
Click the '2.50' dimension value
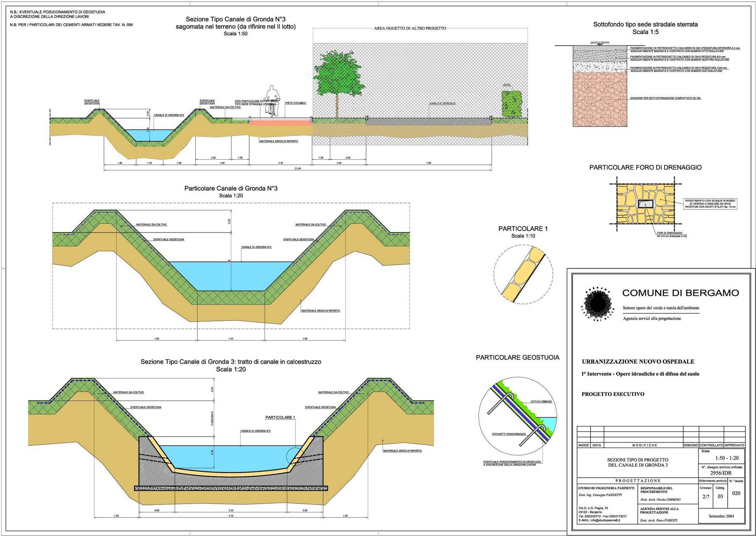pyautogui.click(x=231, y=510)
